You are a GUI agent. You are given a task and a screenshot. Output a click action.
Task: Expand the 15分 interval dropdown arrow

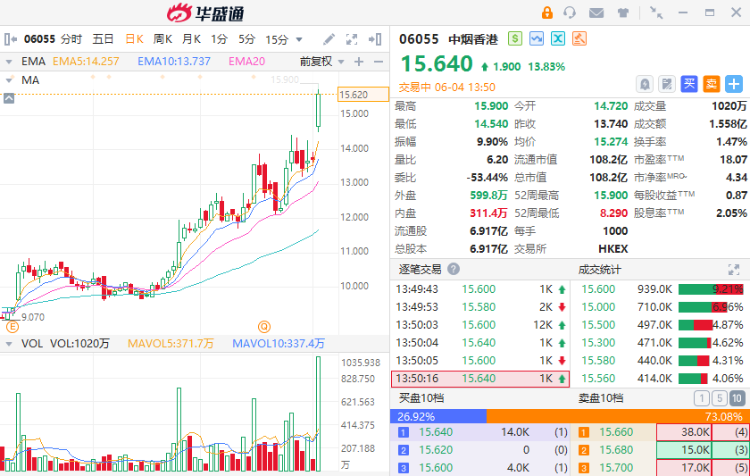point(299,39)
